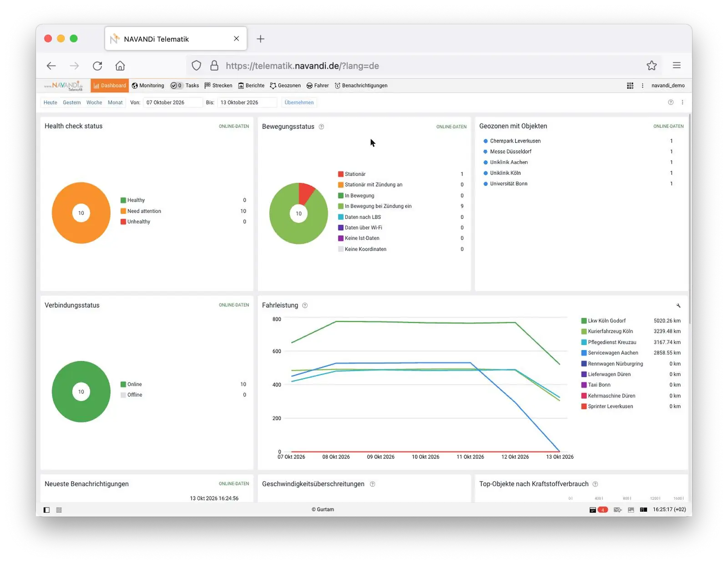Open the browser hamburger menu
This screenshot has width=728, height=564.
point(677,66)
